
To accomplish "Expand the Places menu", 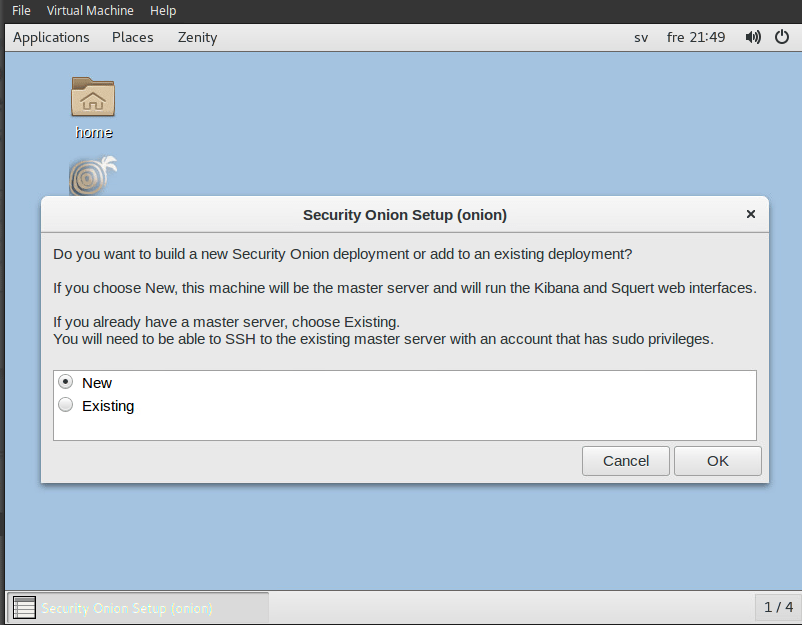I will point(133,37).
